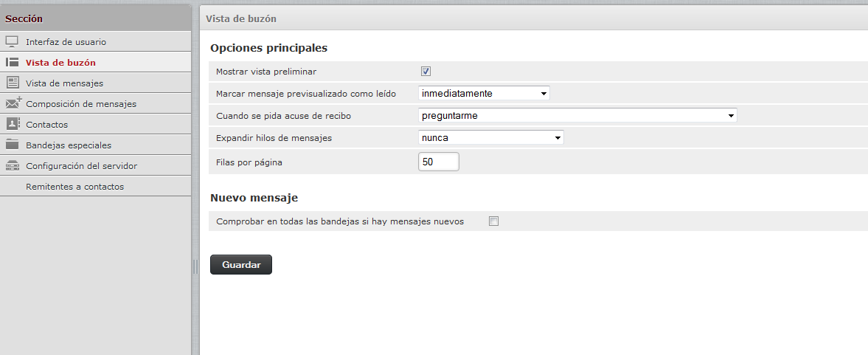Image resolution: width=868 pixels, height=355 pixels.
Task: Click the Vista de buzón list icon
Action: click(x=13, y=62)
